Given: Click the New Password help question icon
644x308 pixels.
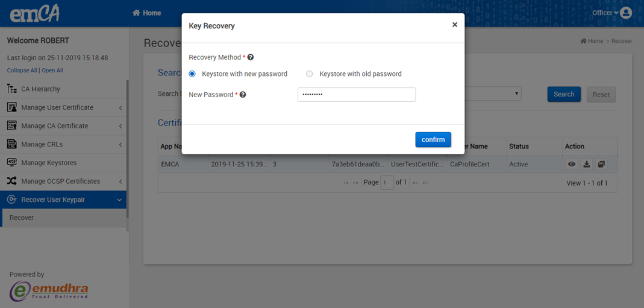Looking at the screenshot, I should coord(243,95).
